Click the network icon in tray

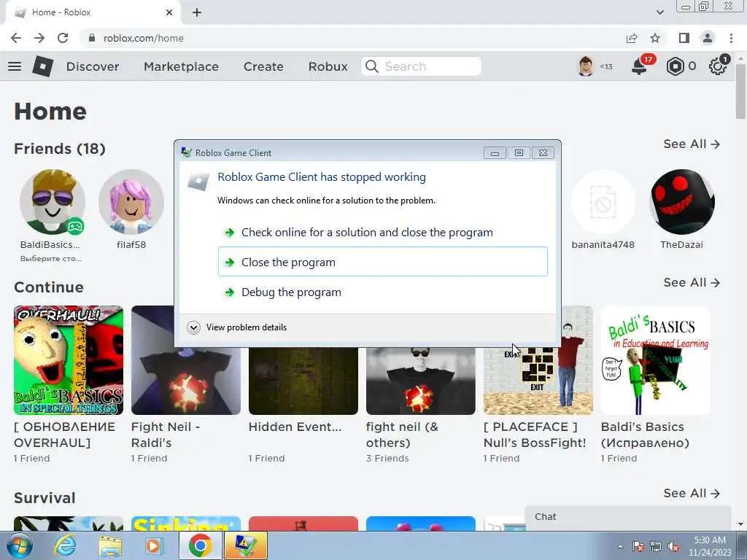coord(656,547)
